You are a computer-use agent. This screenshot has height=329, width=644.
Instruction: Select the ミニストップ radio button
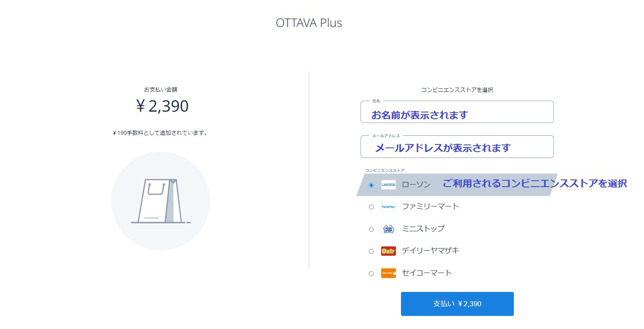pyautogui.click(x=371, y=229)
